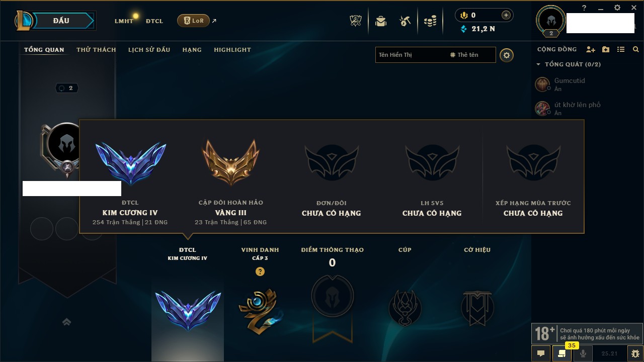Open the Vinh Danh question mark help
This screenshot has height=362, width=644.
click(x=260, y=271)
